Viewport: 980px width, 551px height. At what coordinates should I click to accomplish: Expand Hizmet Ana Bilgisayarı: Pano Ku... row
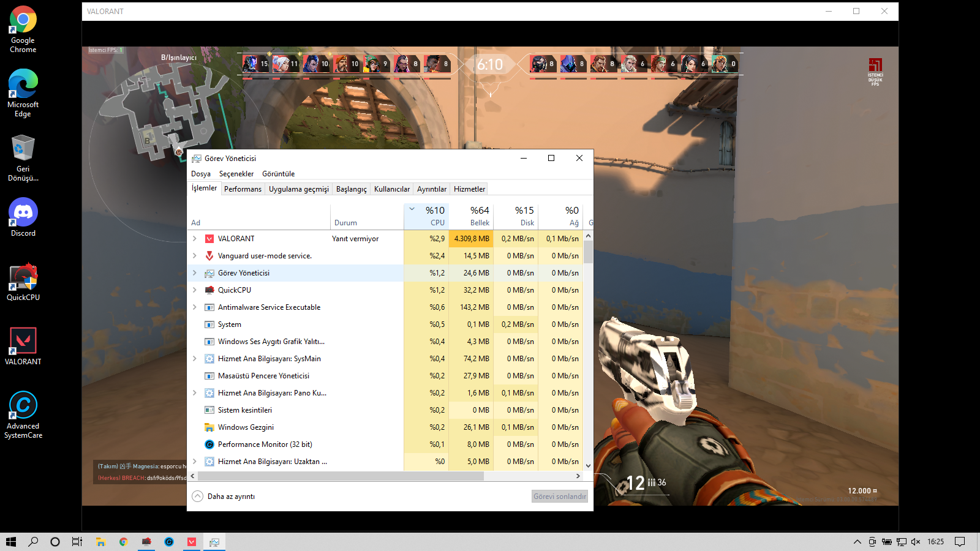[195, 393]
